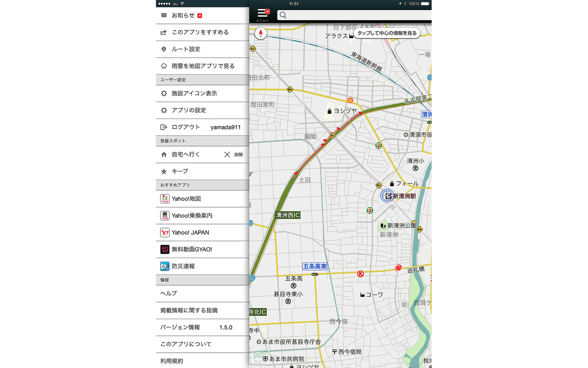The image size is (588, 368).
Task: Open アプリの設定 setting
Action: [203, 110]
